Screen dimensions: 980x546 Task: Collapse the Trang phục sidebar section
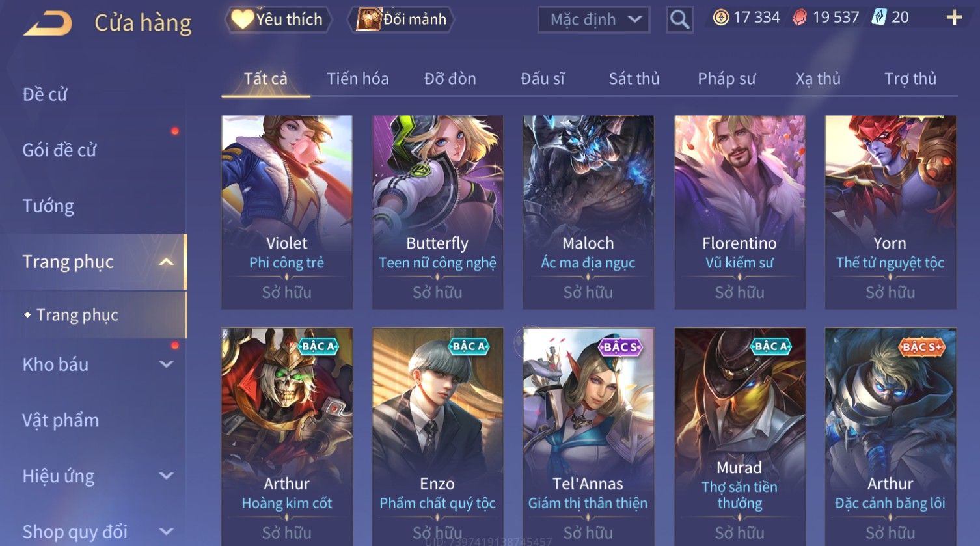[x=167, y=262]
